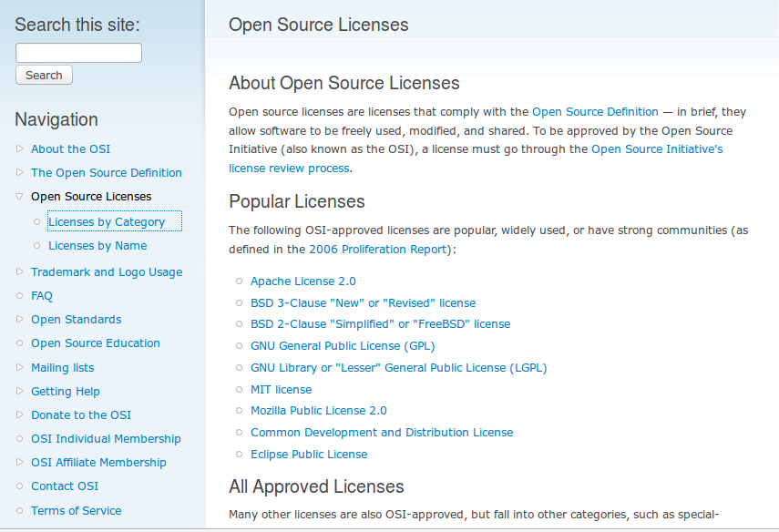This screenshot has width=779, height=532.
Task: Expand the OSI Affiliate Membership arrow
Action: click(19, 462)
